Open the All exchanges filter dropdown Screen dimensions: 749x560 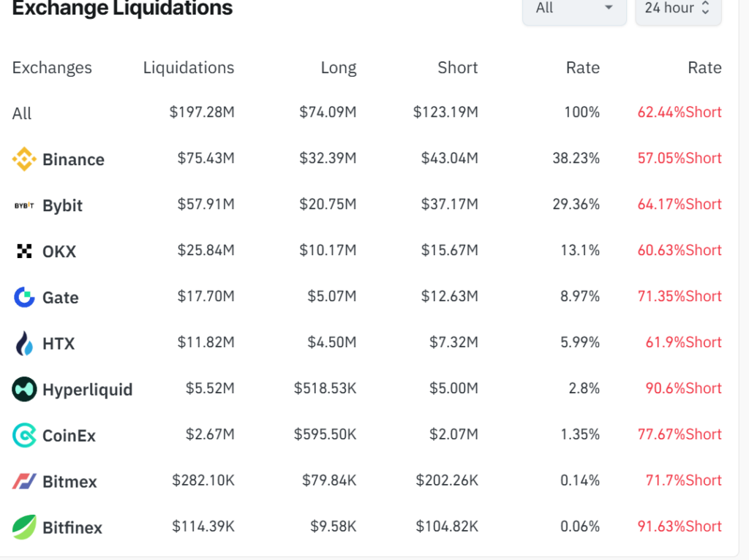click(573, 7)
